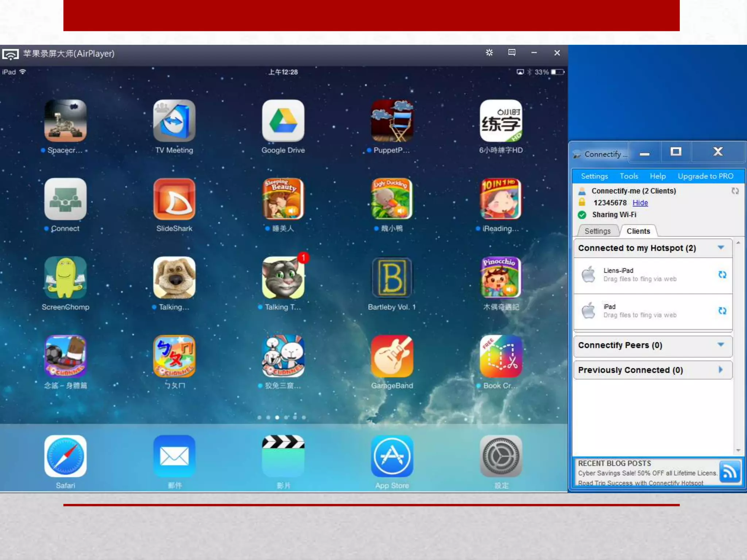The image size is (747, 560).
Task: Click the AirPlayer screen mode icon
Action: coord(512,53)
